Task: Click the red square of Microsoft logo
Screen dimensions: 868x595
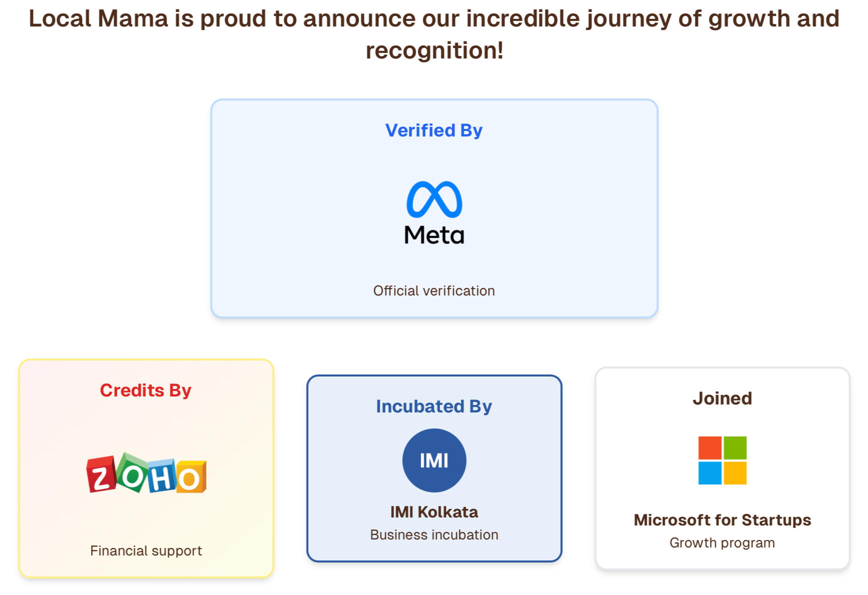Action: point(709,447)
